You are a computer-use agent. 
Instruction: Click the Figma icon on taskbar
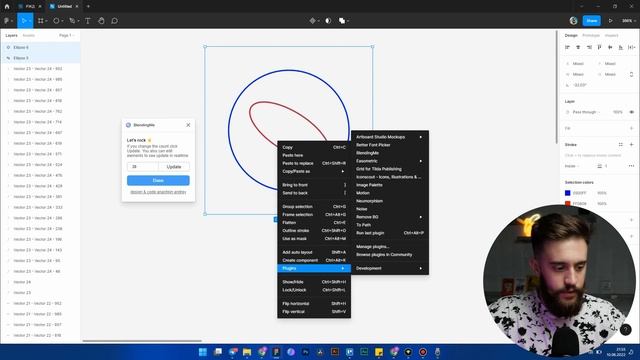point(276,352)
